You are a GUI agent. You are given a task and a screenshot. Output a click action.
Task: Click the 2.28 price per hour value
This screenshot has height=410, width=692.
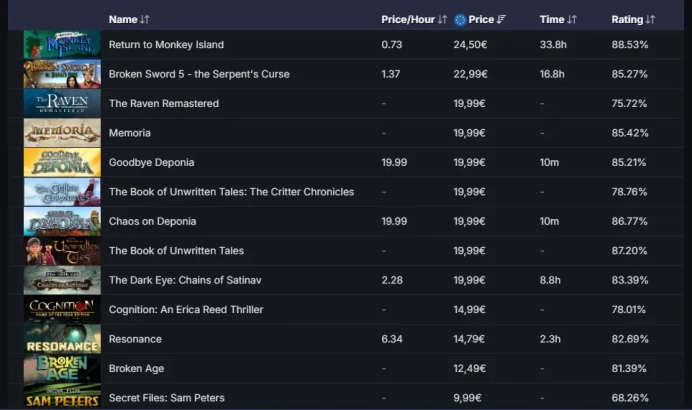pos(392,280)
